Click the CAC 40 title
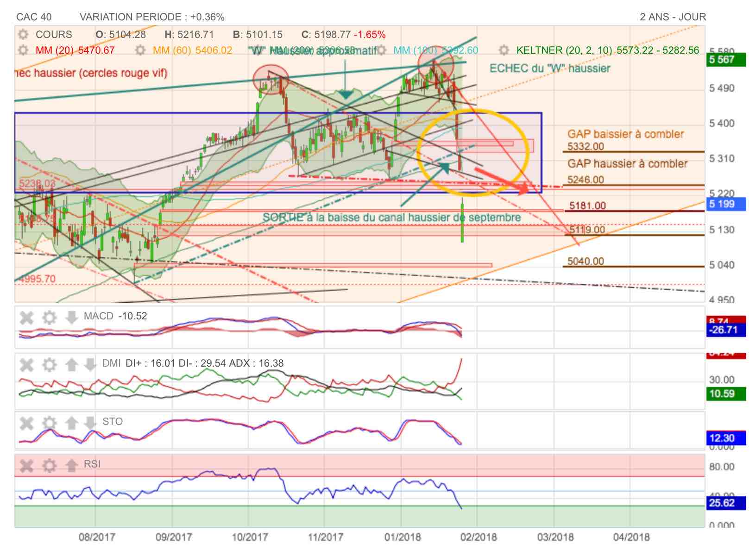 (x=34, y=17)
